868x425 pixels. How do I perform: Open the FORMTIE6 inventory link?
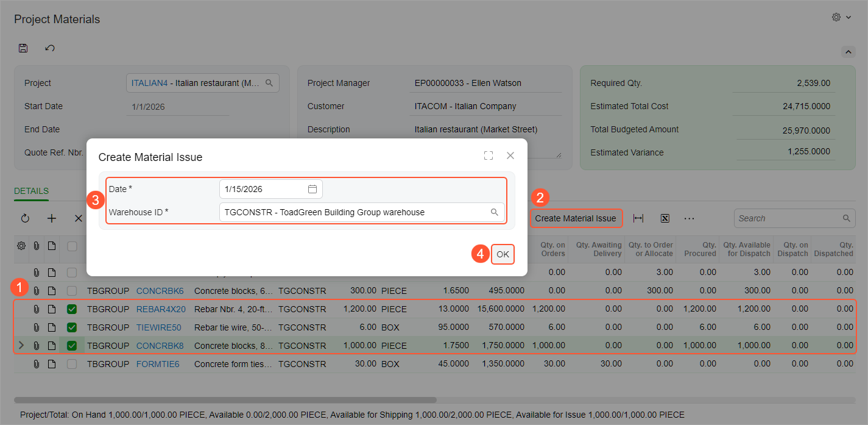(x=158, y=364)
